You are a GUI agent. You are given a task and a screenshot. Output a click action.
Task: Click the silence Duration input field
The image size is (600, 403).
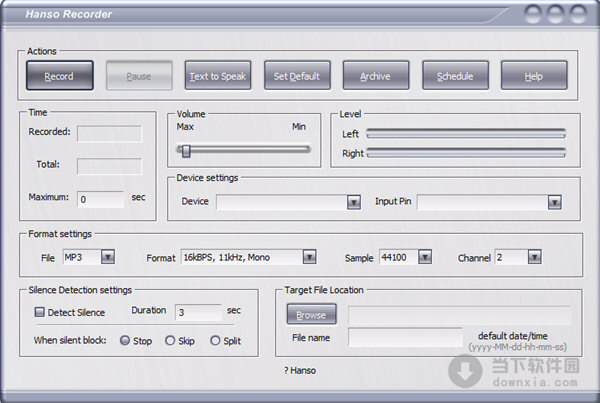pos(198,312)
